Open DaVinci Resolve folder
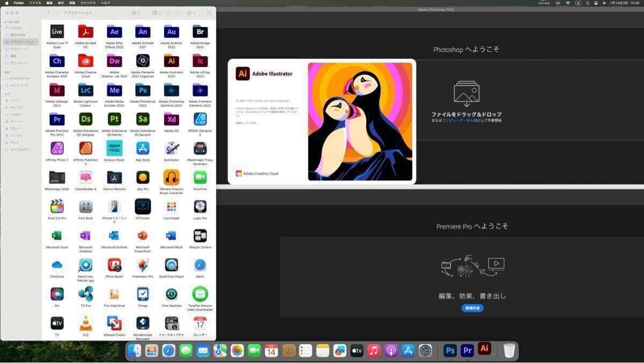Viewport: 644px width, 363px height. tap(114, 177)
